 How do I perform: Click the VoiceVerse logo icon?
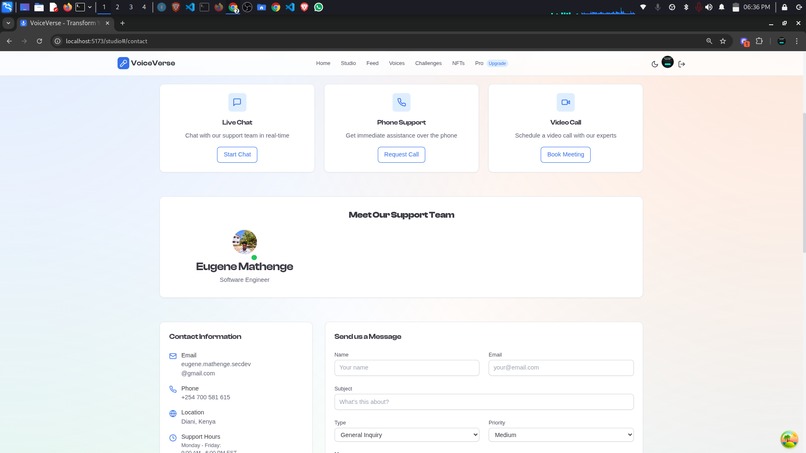123,63
